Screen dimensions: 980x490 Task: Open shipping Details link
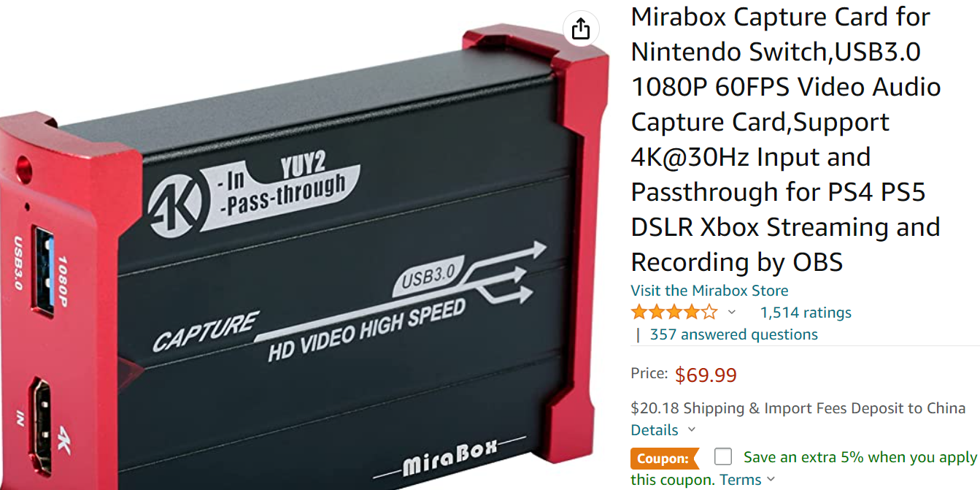pos(655,430)
